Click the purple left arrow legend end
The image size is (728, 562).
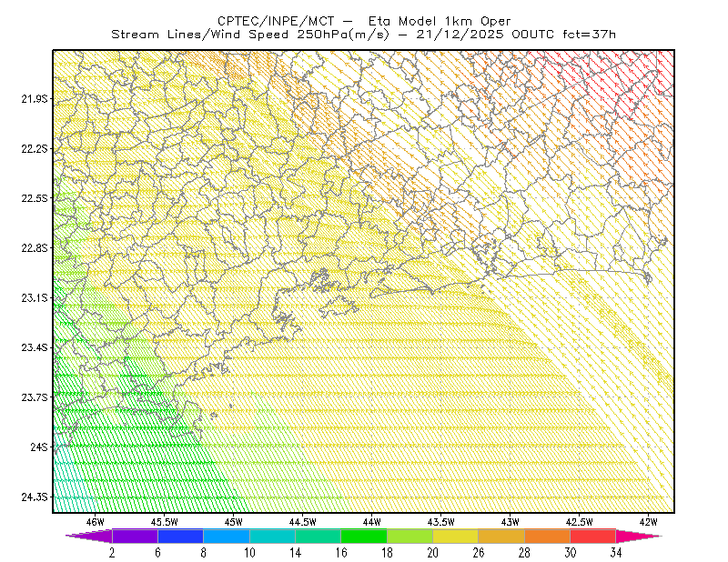click(x=88, y=536)
